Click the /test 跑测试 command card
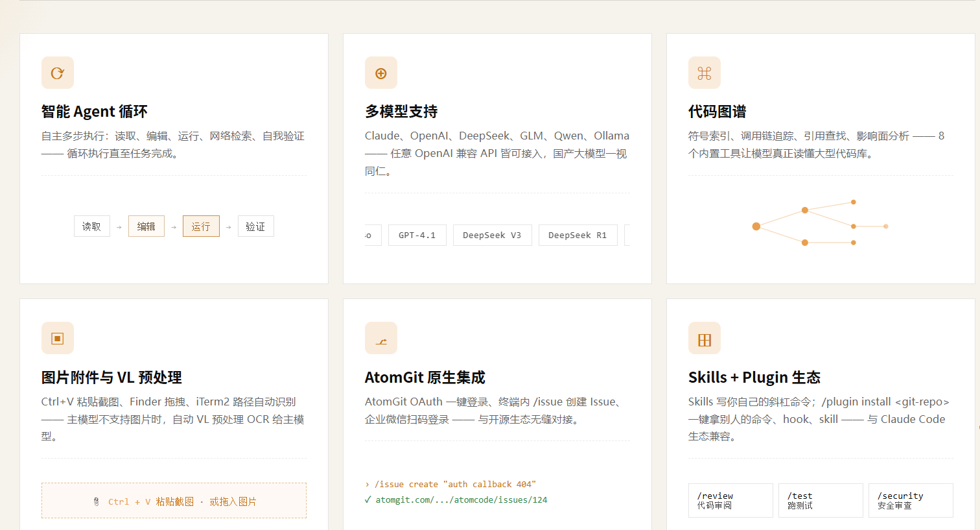The width and height of the screenshot is (980, 530). click(821, 500)
